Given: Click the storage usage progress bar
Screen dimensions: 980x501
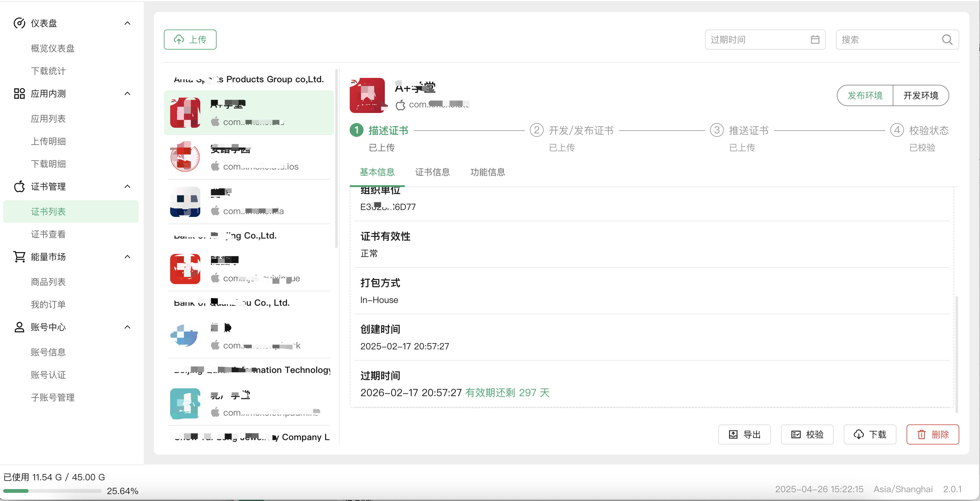Looking at the screenshot, I should point(52,491).
